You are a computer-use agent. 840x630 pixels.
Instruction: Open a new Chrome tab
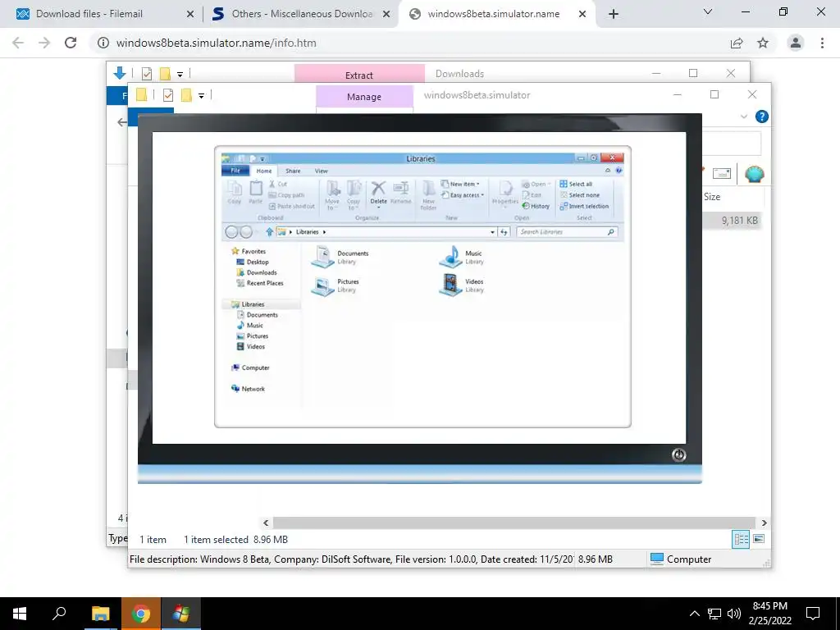(614, 14)
